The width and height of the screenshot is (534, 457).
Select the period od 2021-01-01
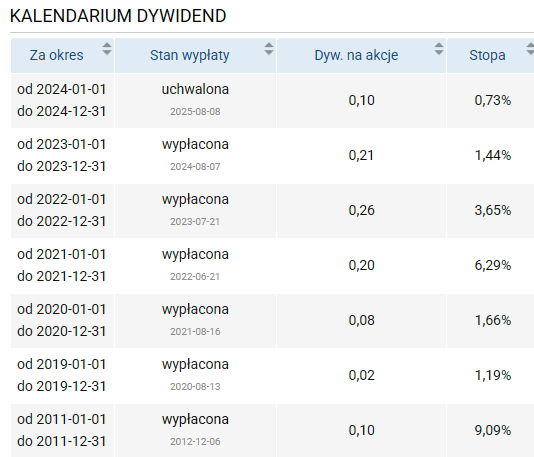pyautogui.click(x=62, y=254)
